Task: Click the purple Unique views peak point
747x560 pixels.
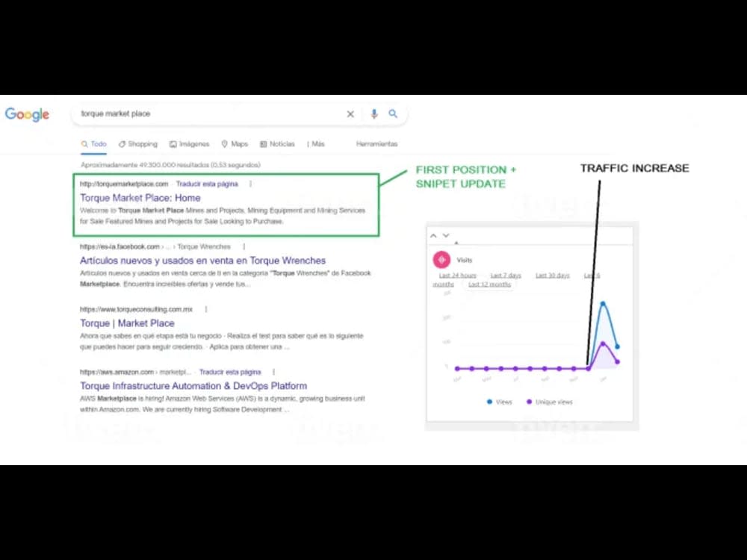Action: pos(603,343)
